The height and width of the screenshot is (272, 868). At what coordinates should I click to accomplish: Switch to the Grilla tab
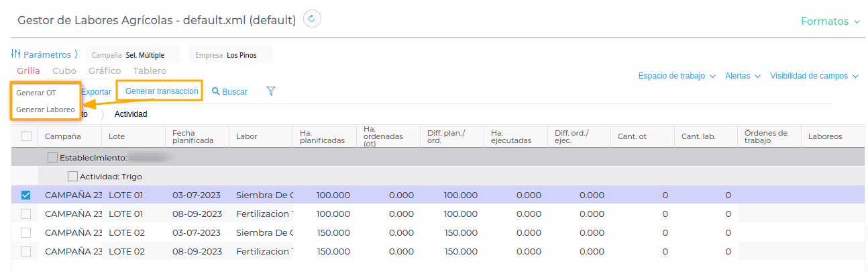[x=28, y=71]
